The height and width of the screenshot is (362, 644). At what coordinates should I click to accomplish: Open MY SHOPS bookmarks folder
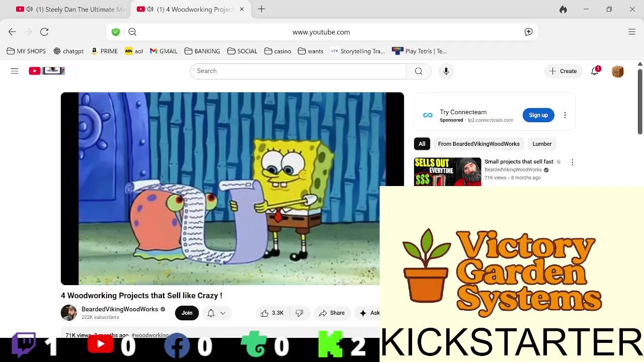pos(26,51)
